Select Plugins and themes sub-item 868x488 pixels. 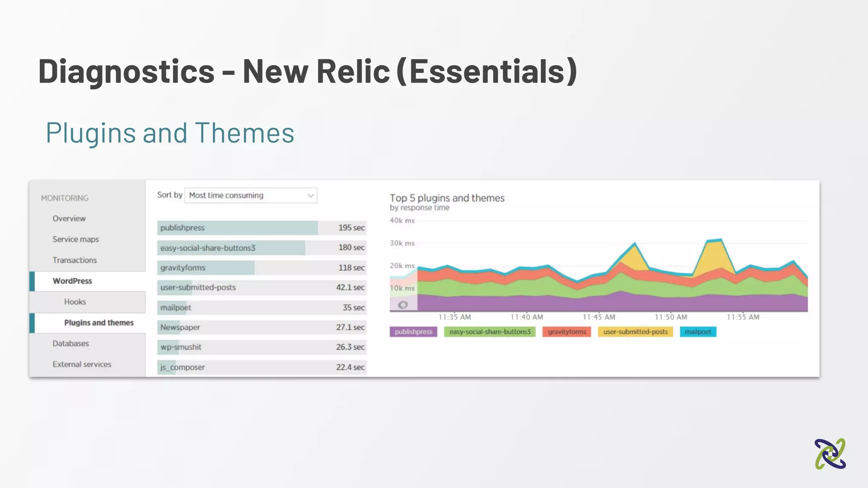click(x=87, y=323)
